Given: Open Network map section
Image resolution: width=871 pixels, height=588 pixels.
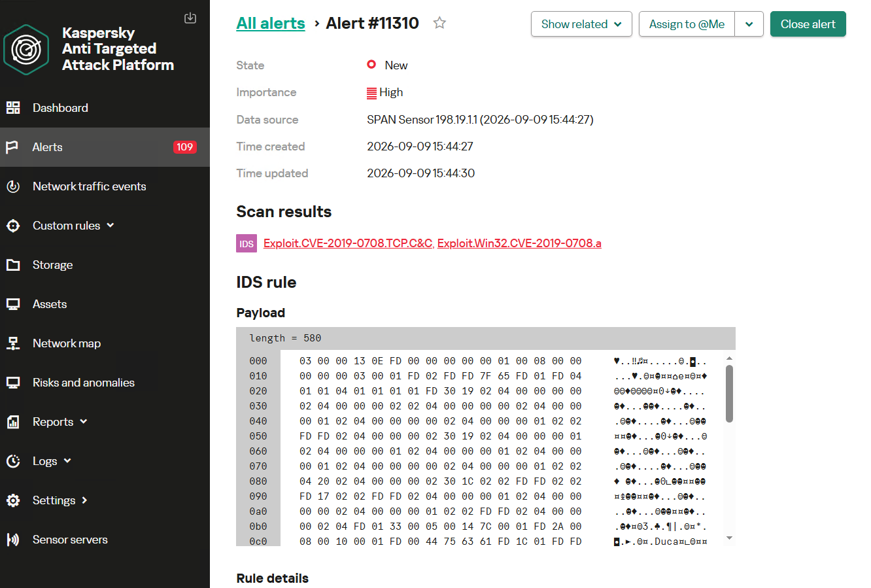Looking at the screenshot, I should [x=105, y=343].
